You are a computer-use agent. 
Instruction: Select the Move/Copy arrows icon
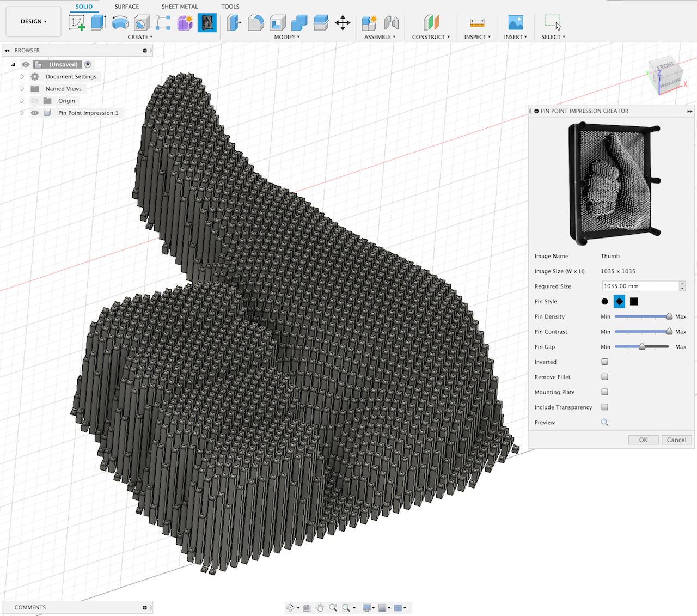tap(343, 23)
